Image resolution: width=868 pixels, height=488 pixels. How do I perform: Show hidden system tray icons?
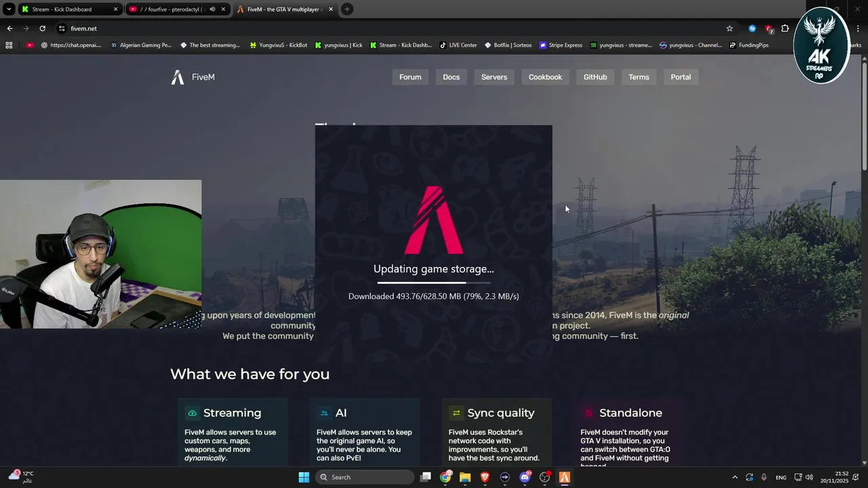click(734, 477)
